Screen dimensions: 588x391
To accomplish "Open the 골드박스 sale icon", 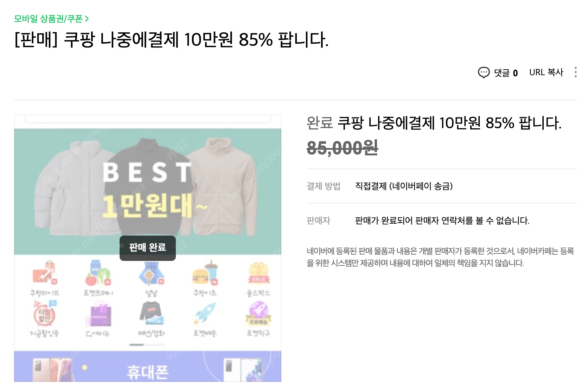I will [x=258, y=276].
